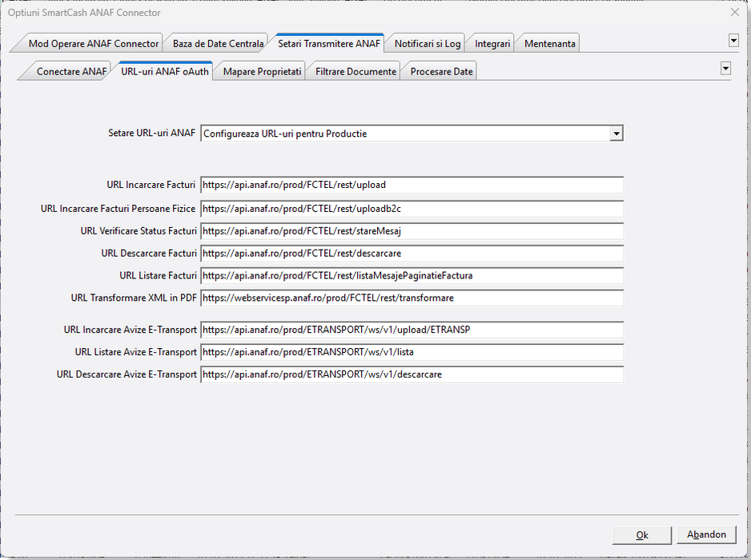
Task: Switch to the Conectare ANAF sub-tab
Action: pyautogui.click(x=71, y=71)
